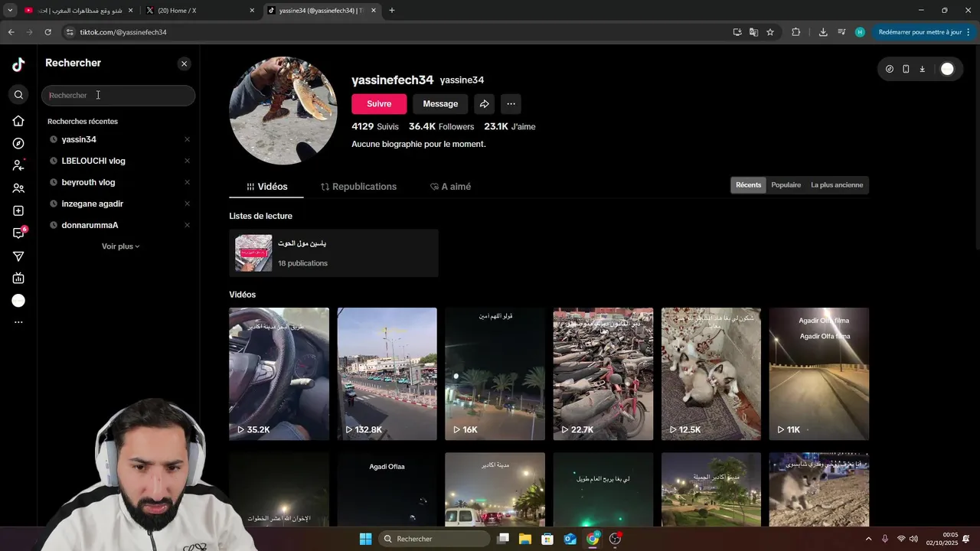Open the search magnifier icon in the sidebar

coord(18,95)
